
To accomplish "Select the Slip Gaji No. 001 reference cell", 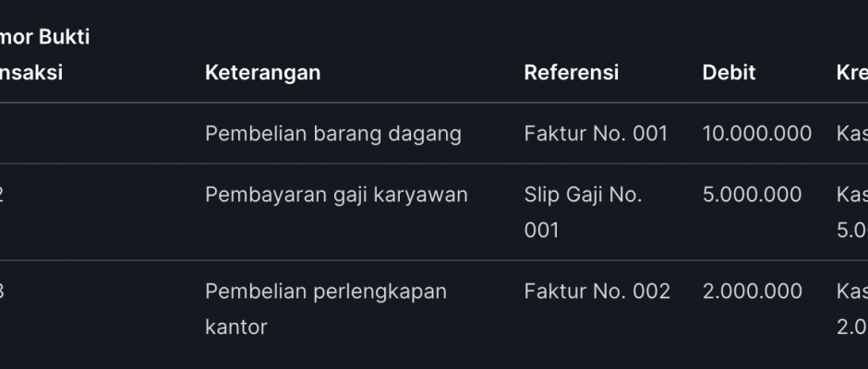I will coord(583,212).
